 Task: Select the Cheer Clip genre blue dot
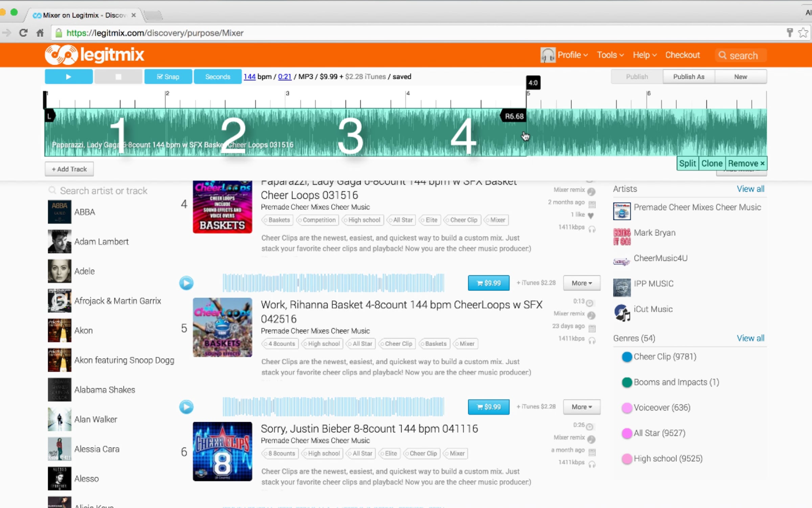tap(627, 357)
